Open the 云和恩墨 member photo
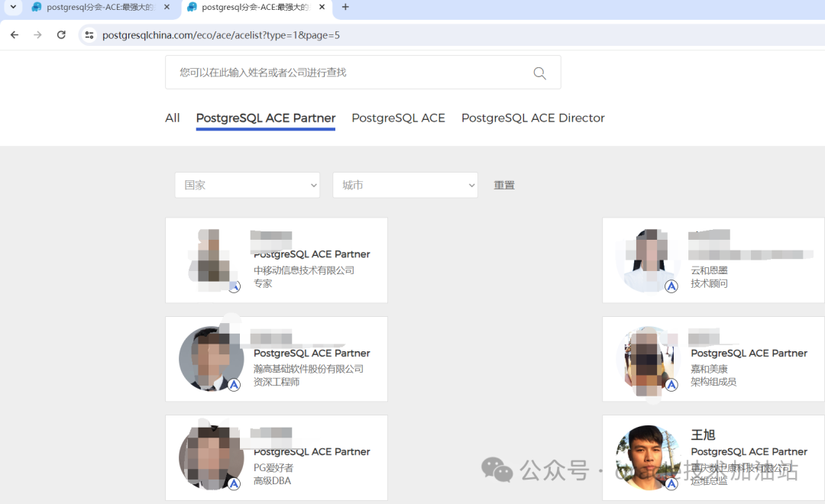The height and width of the screenshot is (504, 825). pos(649,260)
